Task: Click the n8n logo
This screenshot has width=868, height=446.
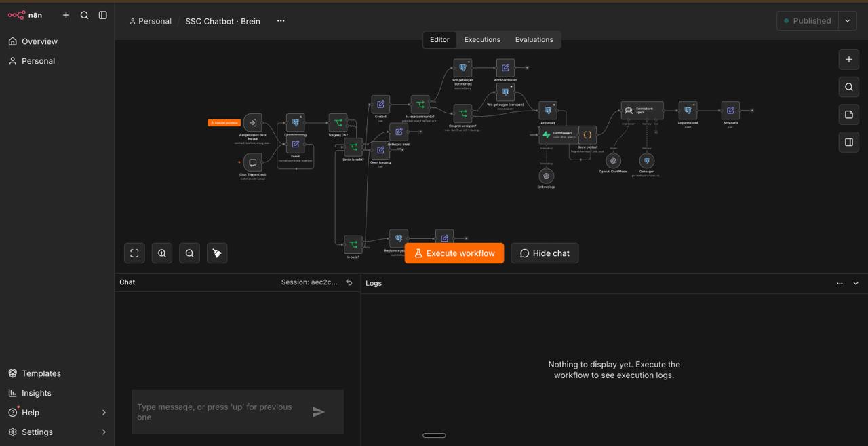Action: (25, 15)
